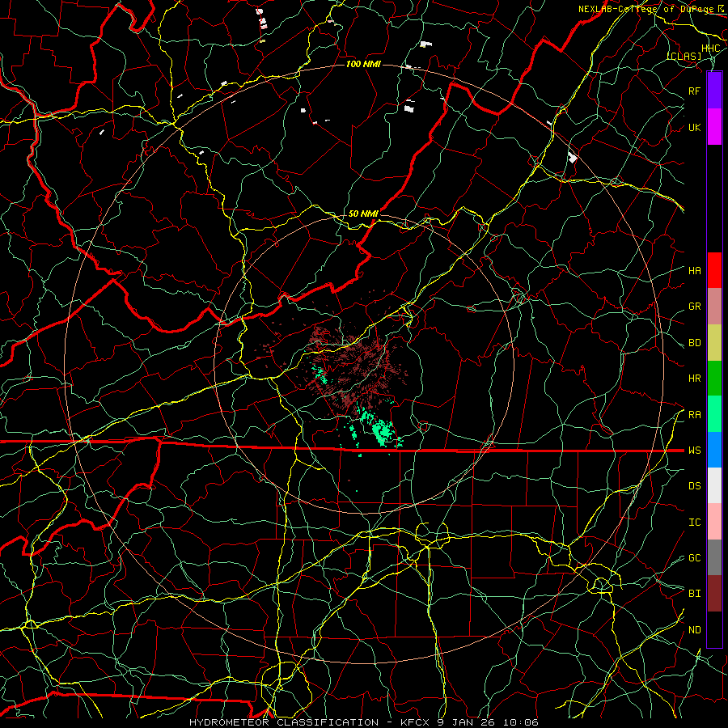
Task: Click the ND black legend swatch
Action: tap(714, 629)
